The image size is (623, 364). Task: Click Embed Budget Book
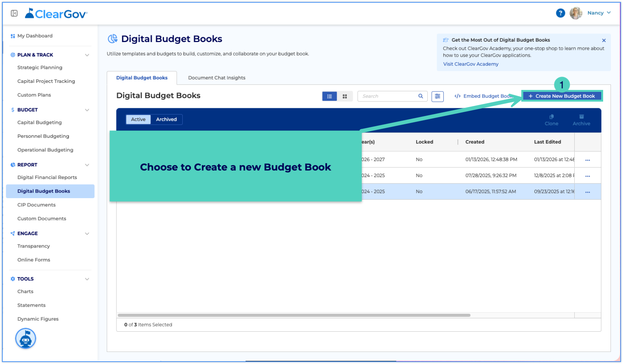(483, 96)
